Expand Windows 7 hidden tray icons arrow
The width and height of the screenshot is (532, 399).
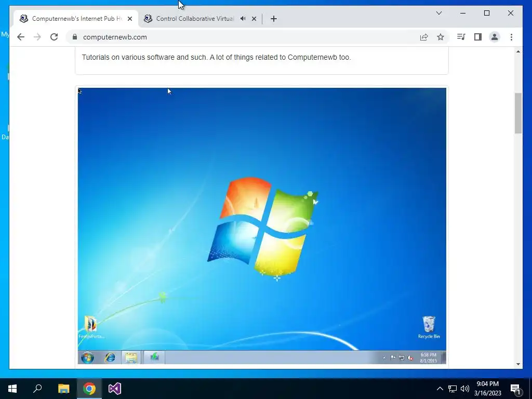(x=384, y=357)
